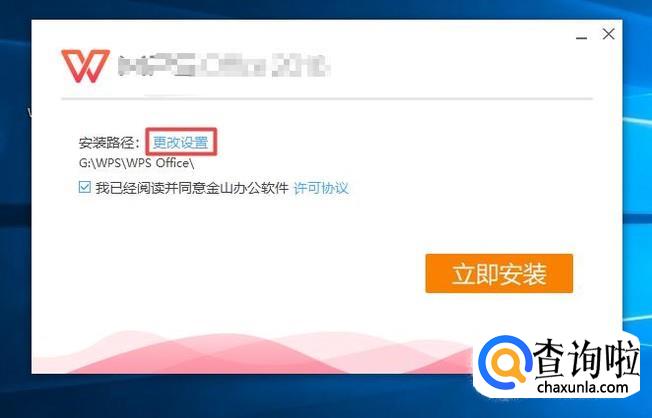Click the 我已经阅读并同意金山办公软件 label
652x418 pixels.
coord(192,188)
